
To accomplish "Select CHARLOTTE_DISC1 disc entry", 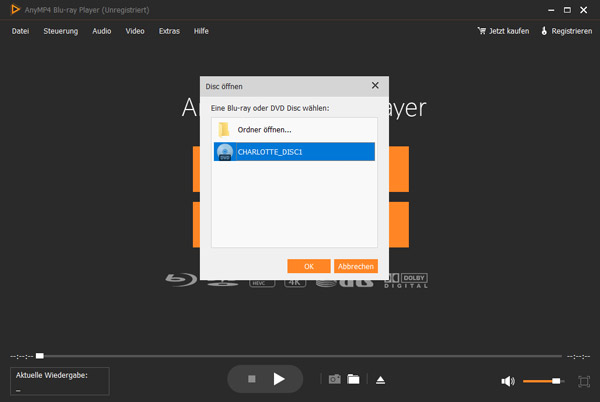I will pos(294,152).
